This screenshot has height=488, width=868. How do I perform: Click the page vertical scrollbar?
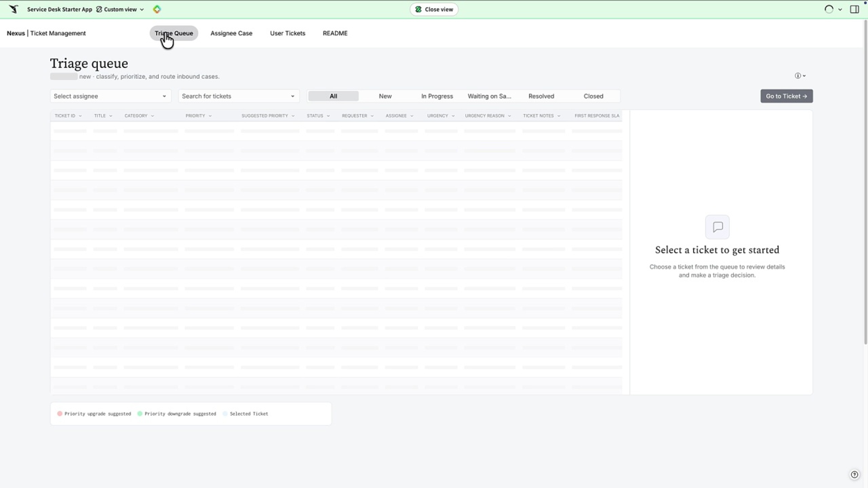coord(865,182)
